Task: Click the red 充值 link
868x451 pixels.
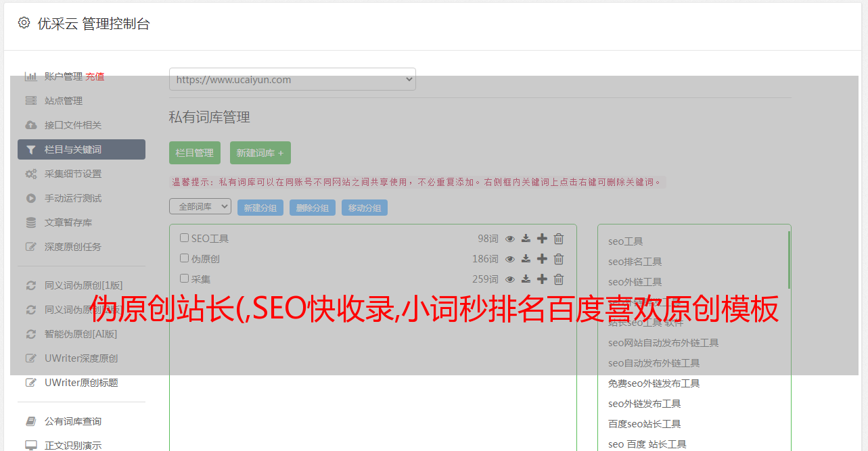Action: (95, 76)
